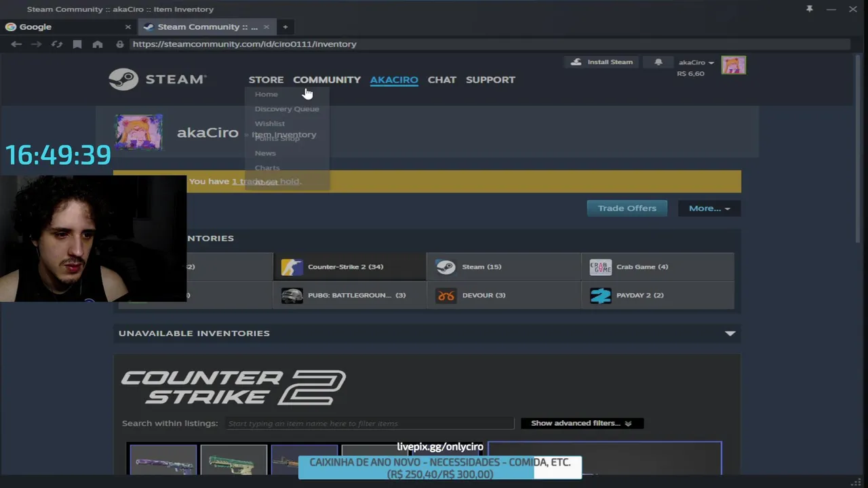Click the browser forward arrow
This screenshot has height=488, width=868.
pos(37,44)
